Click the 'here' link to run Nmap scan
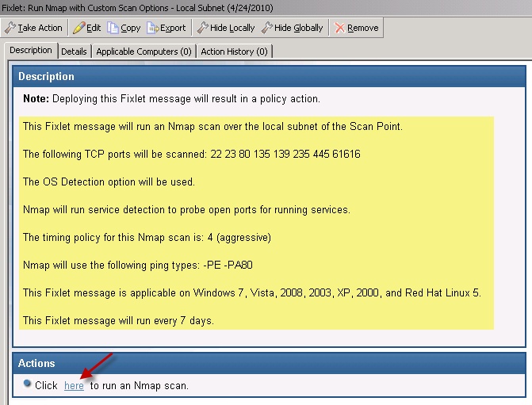 pyautogui.click(x=74, y=386)
